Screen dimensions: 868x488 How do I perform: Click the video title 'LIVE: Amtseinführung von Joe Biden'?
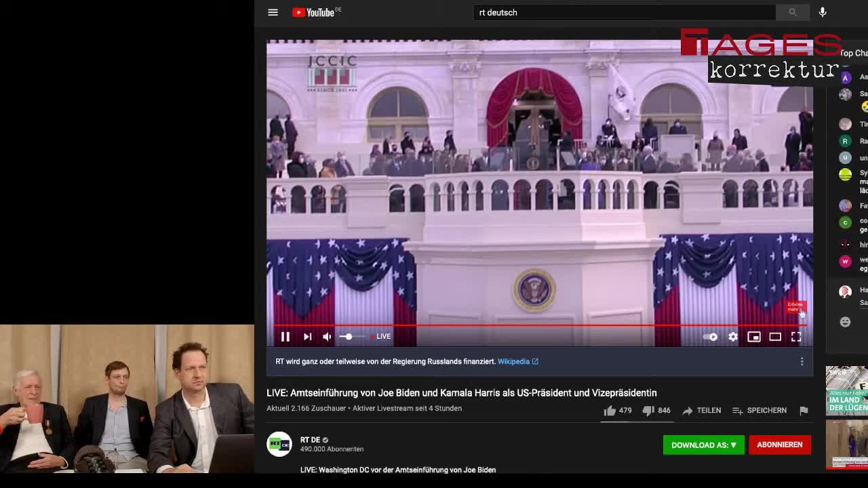pos(461,392)
